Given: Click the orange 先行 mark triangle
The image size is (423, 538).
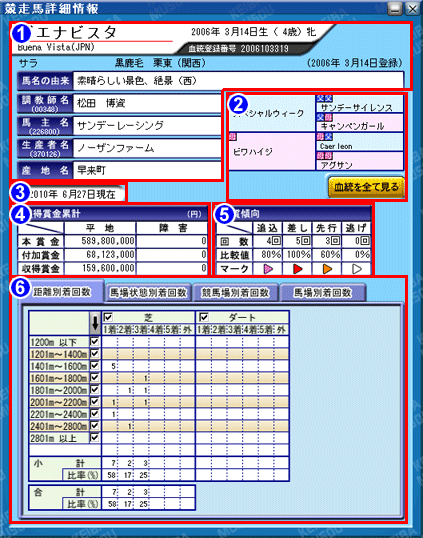Looking at the screenshot, I should [x=327, y=269].
